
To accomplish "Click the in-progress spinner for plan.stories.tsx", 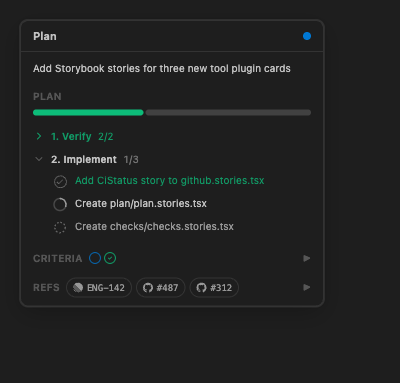I will point(60,204).
